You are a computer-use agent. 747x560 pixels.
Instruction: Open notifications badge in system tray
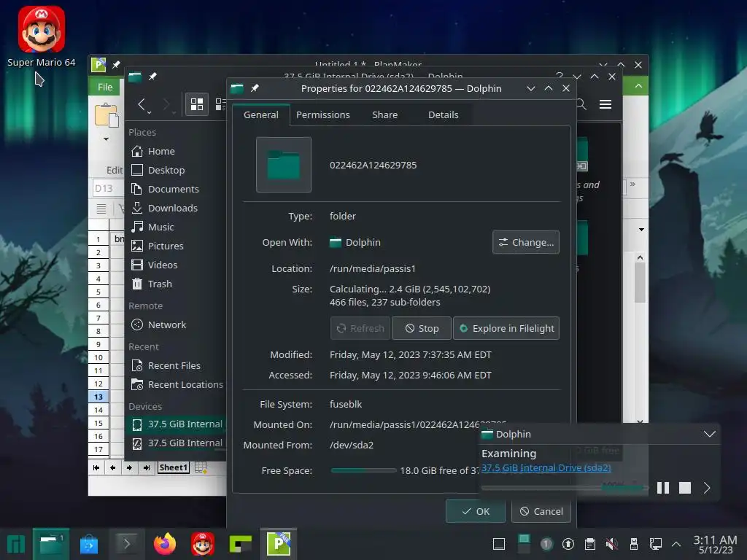coord(546,544)
